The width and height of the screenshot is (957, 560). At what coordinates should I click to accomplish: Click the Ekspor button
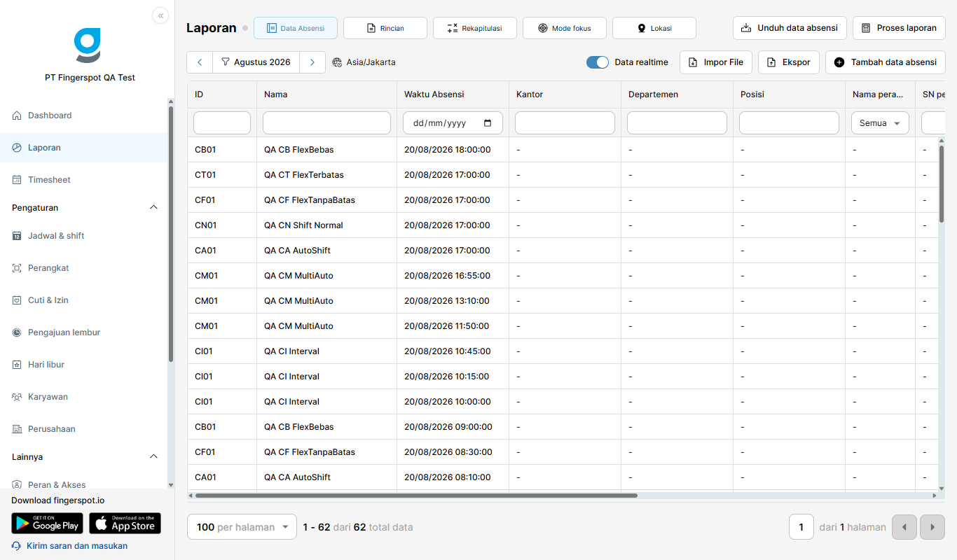(x=789, y=62)
